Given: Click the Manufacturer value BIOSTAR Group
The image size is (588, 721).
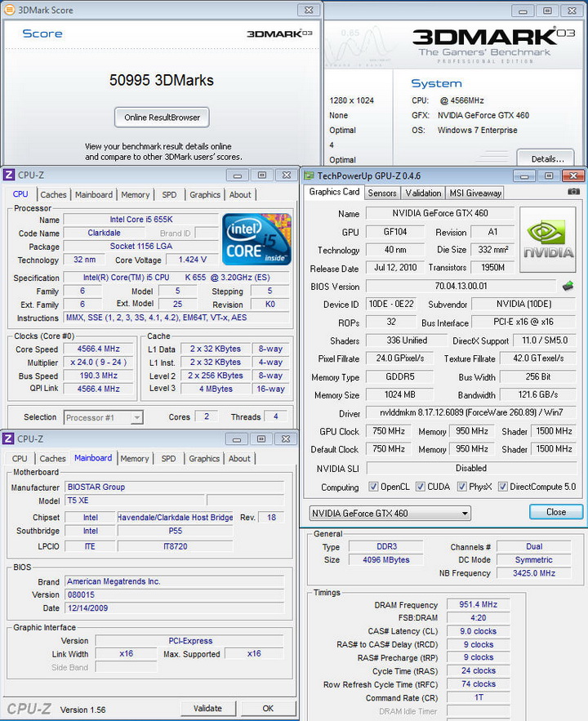Looking at the screenshot, I should (x=175, y=487).
